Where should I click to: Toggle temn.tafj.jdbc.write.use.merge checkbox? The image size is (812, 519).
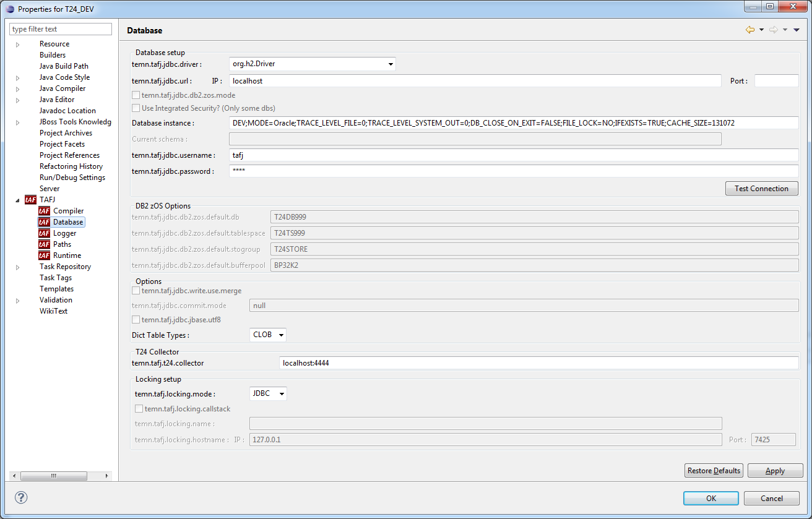point(136,291)
